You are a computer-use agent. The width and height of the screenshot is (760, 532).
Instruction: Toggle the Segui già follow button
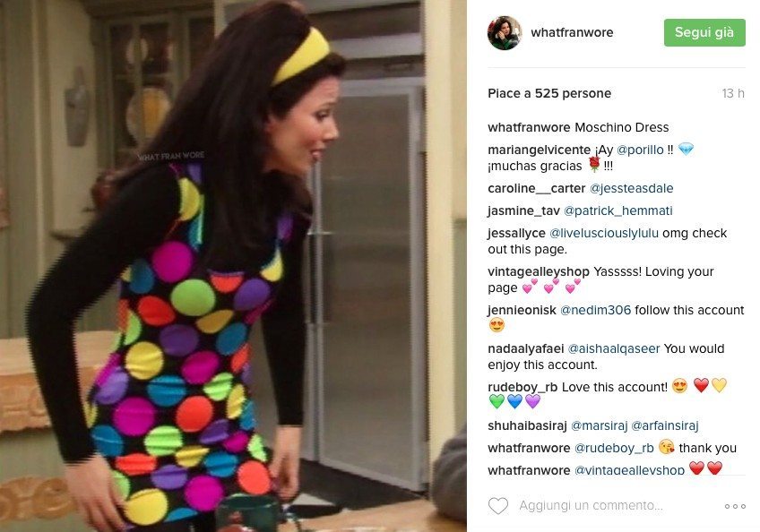click(704, 32)
